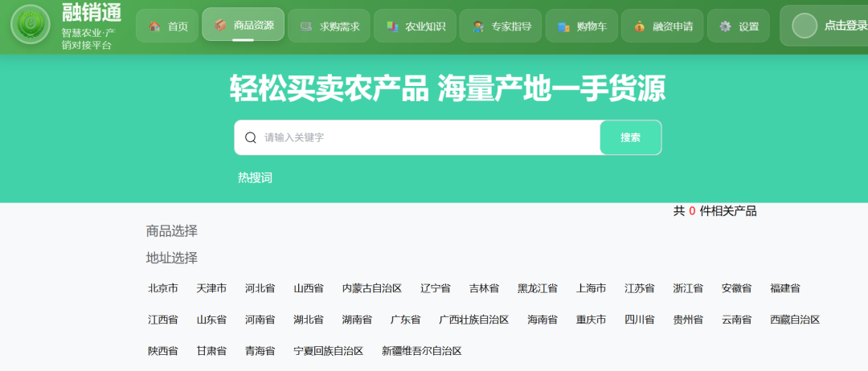This screenshot has width=868, height=371.
Task: Choose 青海省 region
Action: point(260,351)
